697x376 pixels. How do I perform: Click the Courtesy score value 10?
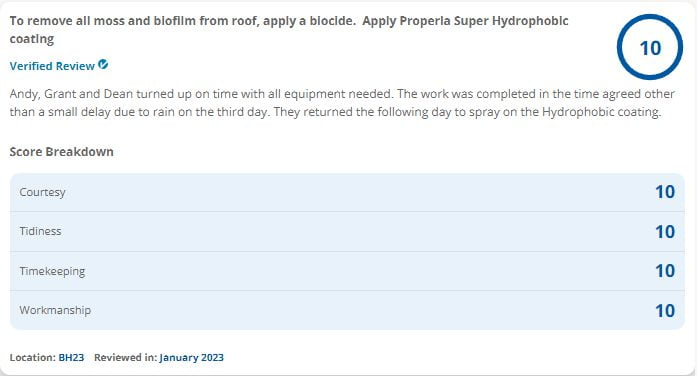[x=665, y=192]
